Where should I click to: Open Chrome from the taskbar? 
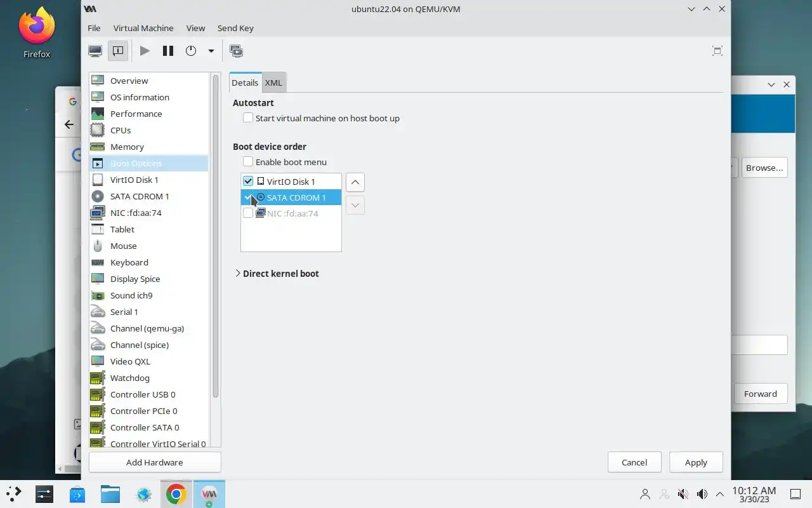[x=176, y=494]
